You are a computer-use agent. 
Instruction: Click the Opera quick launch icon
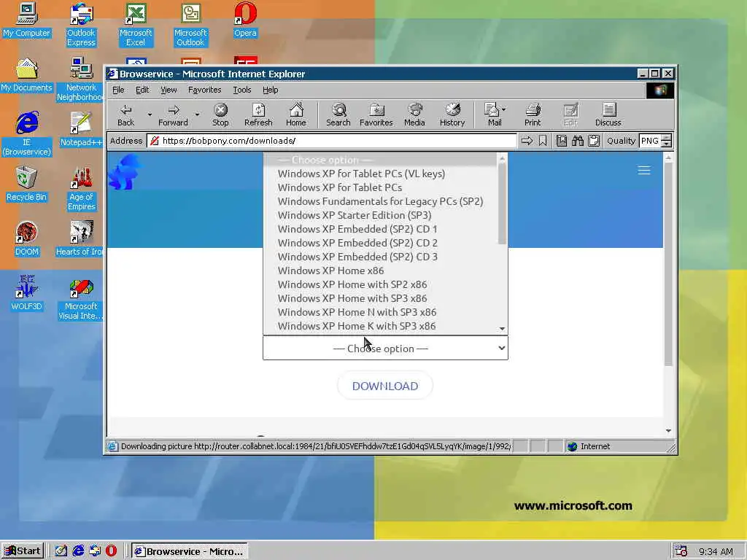pyautogui.click(x=111, y=551)
